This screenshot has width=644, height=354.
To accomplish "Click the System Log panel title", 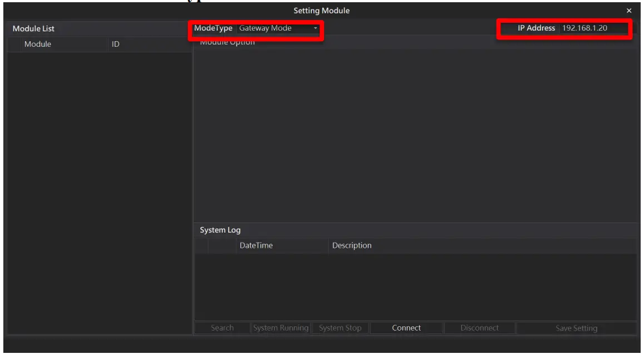I will (220, 230).
